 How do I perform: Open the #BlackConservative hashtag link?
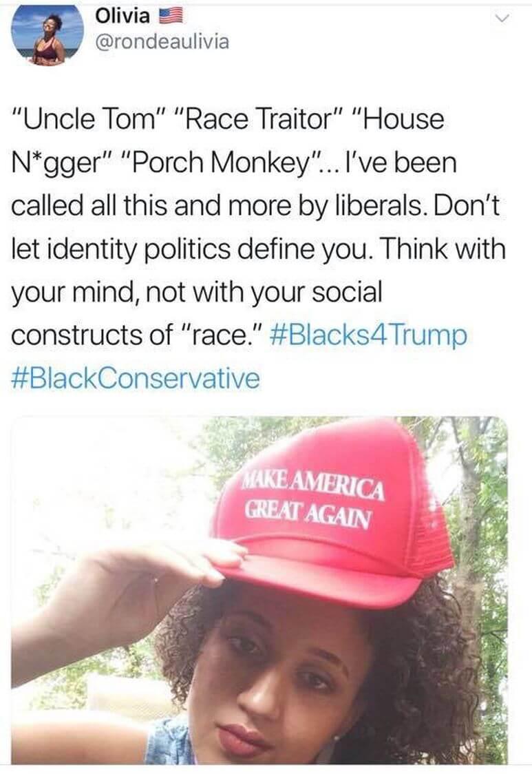coord(135,378)
